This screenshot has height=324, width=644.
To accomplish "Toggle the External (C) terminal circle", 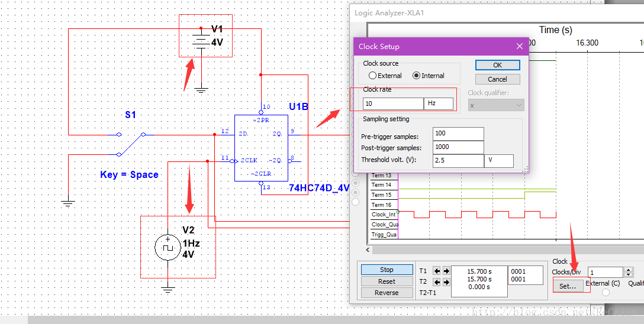I will (x=606, y=292).
